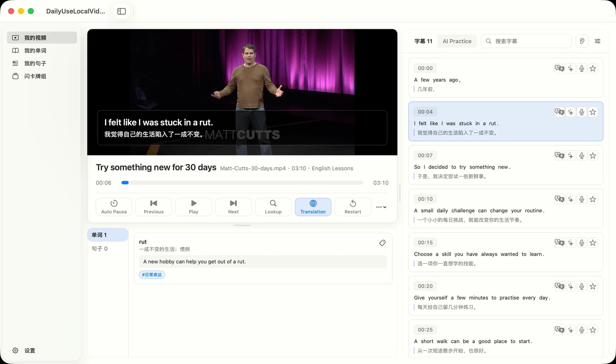This screenshot has width=616, height=364.
Task: Toggle the sidebar panel icon
Action: [122, 11]
